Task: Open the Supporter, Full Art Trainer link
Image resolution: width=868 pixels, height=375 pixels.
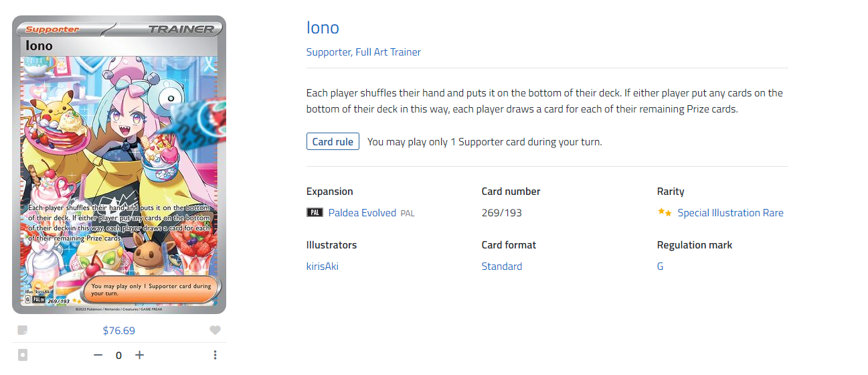Action: tap(363, 52)
